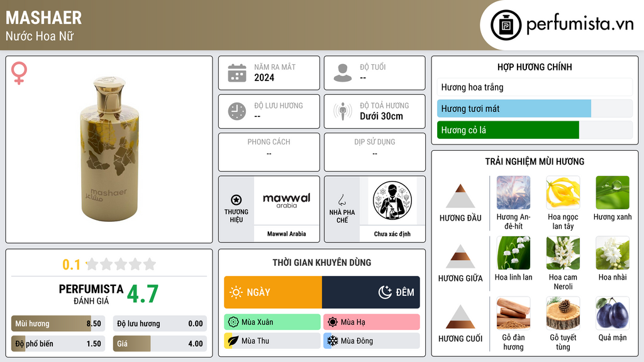Click the Hương tươi mát accord bar
This screenshot has height=362, width=644.
pyautogui.click(x=535, y=109)
